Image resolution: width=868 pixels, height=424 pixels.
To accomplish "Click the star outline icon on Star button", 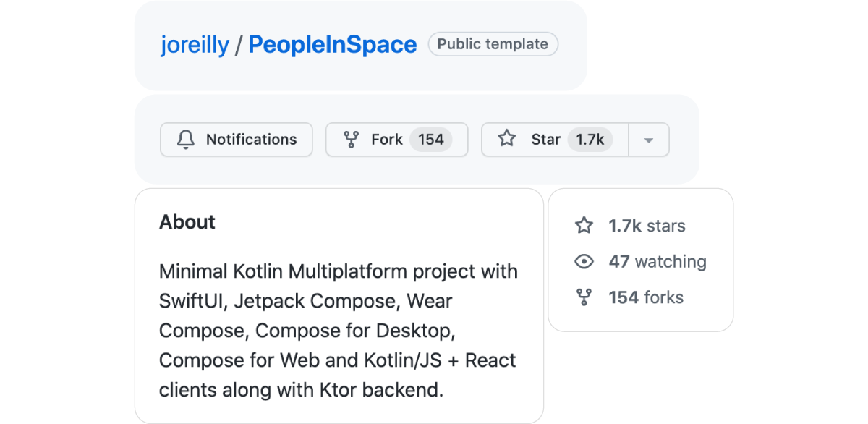I will click(x=507, y=139).
